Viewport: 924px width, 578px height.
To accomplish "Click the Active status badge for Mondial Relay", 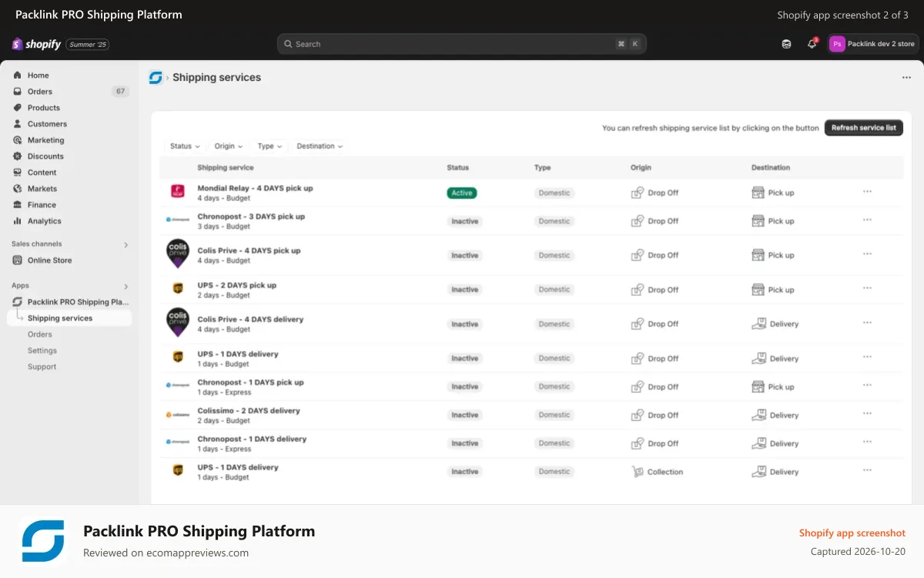I will click(x=462, y=193).
